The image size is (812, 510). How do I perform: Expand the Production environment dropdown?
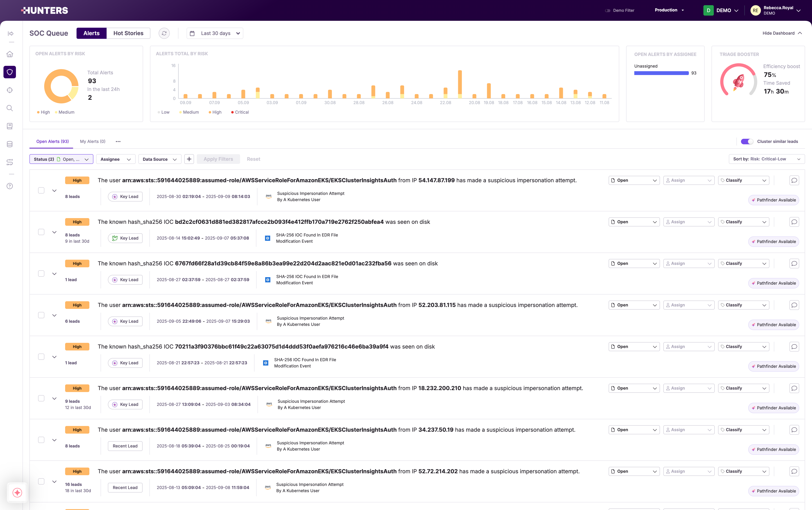click(669, 10)
